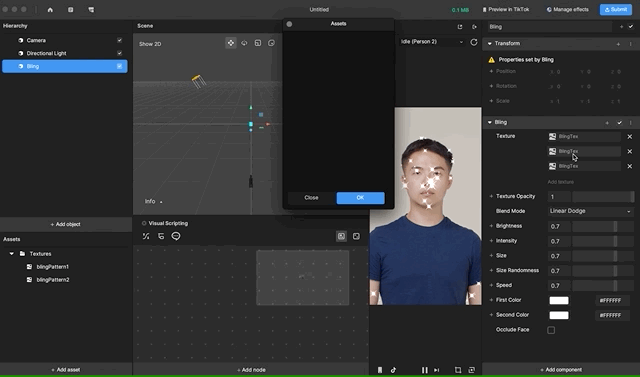
Task: Select the Scale tool in Scene toolbar
Action: point(258,43)
